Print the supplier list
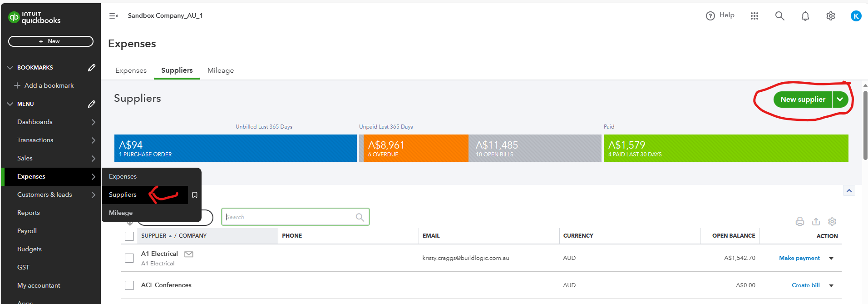Viewport: 868px width, 304px height. click(800, 222)
